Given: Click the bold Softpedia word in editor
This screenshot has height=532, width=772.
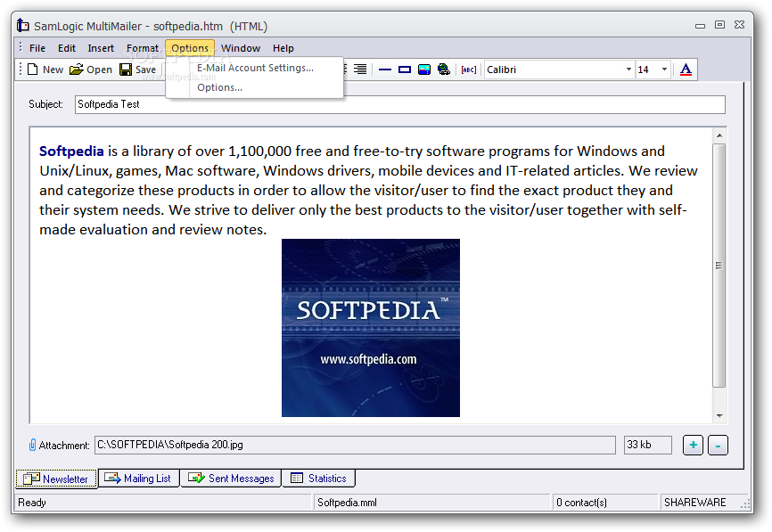Looking at the screenshot, I should click(71, 151).
